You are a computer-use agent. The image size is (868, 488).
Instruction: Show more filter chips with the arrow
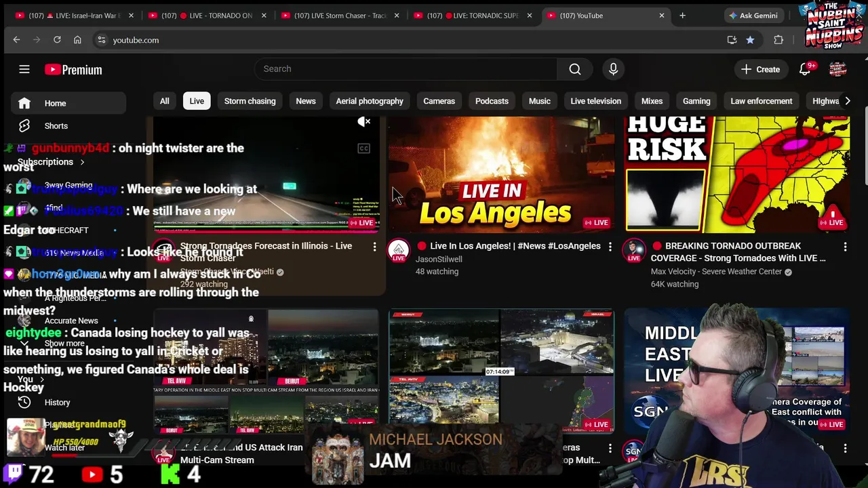pyautogui.click(x=847, y=101)
